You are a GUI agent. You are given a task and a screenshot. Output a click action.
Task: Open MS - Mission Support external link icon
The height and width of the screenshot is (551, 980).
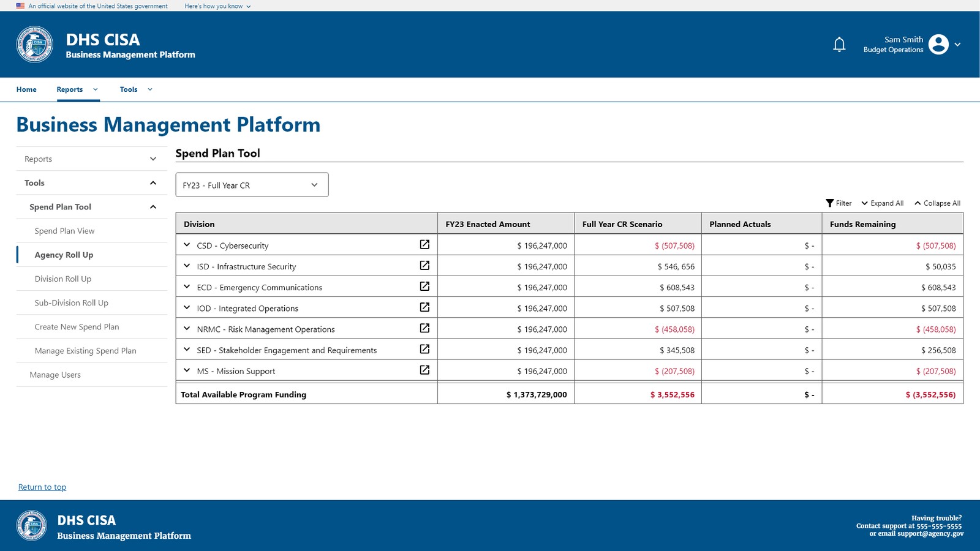click(x=424, y=370)
